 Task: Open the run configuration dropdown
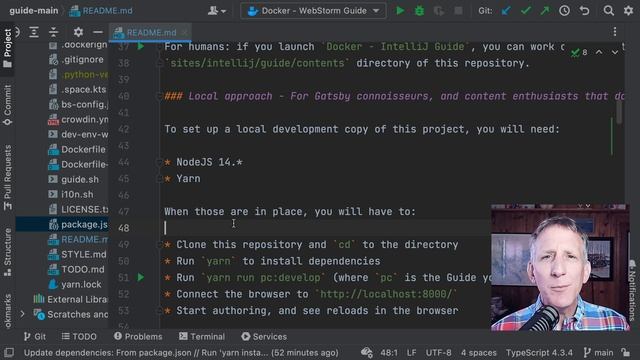(x=313, y=11)
